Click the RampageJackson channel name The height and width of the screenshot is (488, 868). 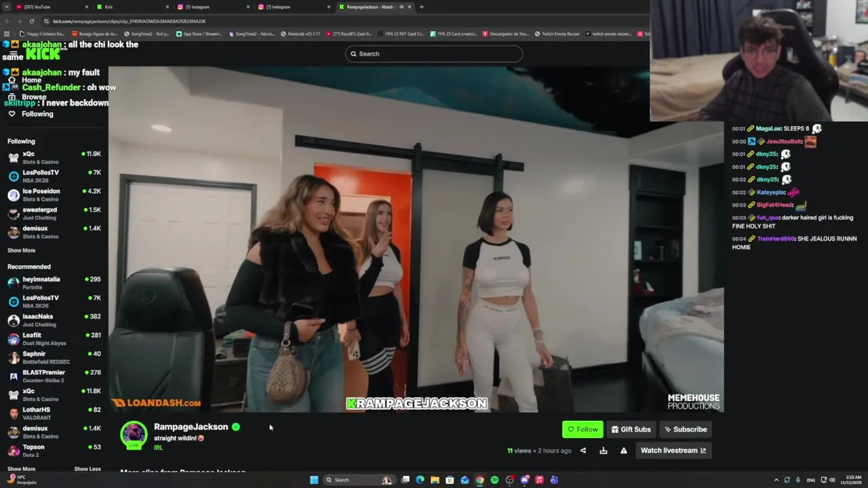[x=191, y=427]
